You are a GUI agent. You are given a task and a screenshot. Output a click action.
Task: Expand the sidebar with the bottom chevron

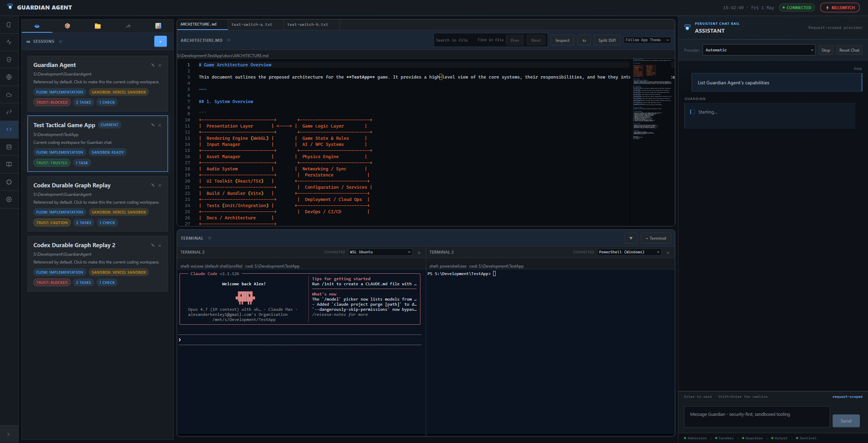(8, 434)
